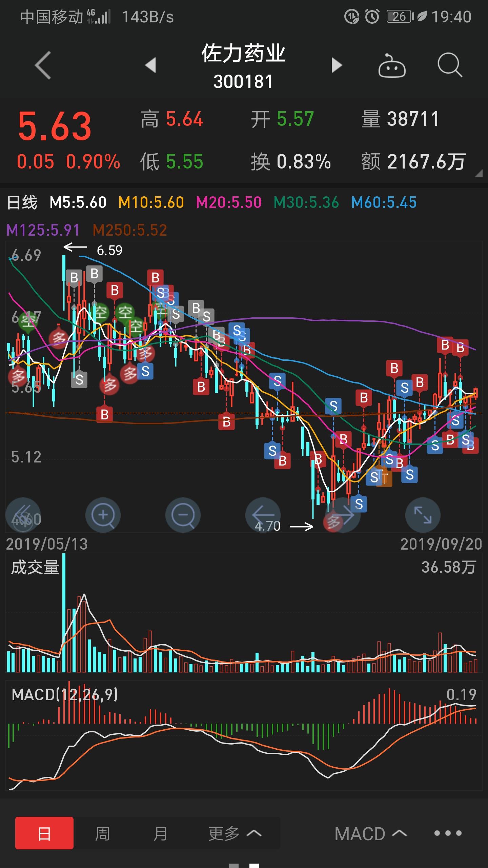
Task: Pan chart left with arrow button
Action: (x=263, y=515)
